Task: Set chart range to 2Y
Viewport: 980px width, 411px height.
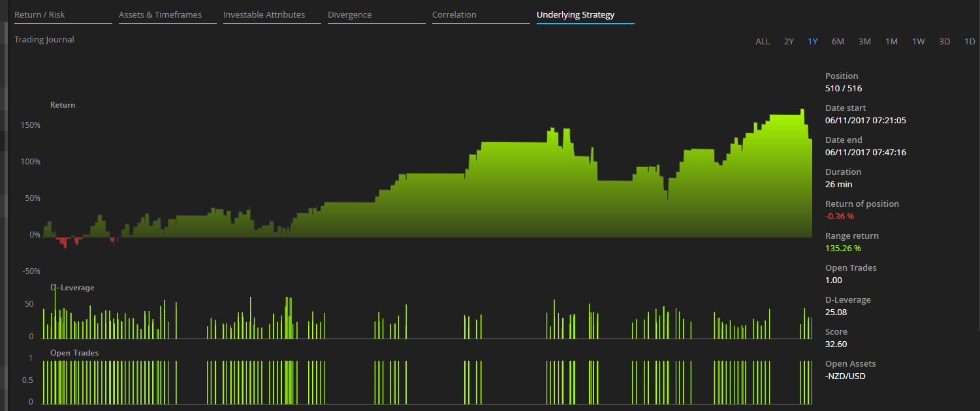Action: coord(789,42)
